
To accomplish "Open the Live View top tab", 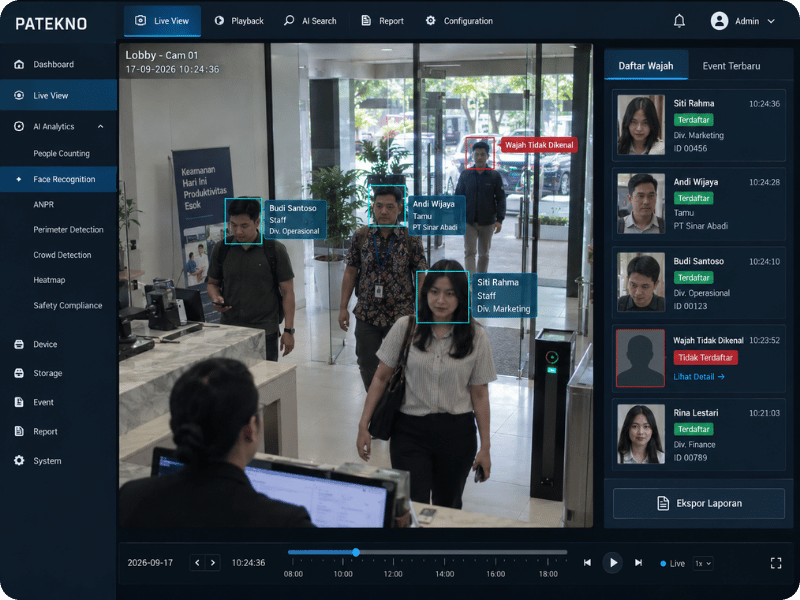I will pyautogui.click(x=162, y=21).
